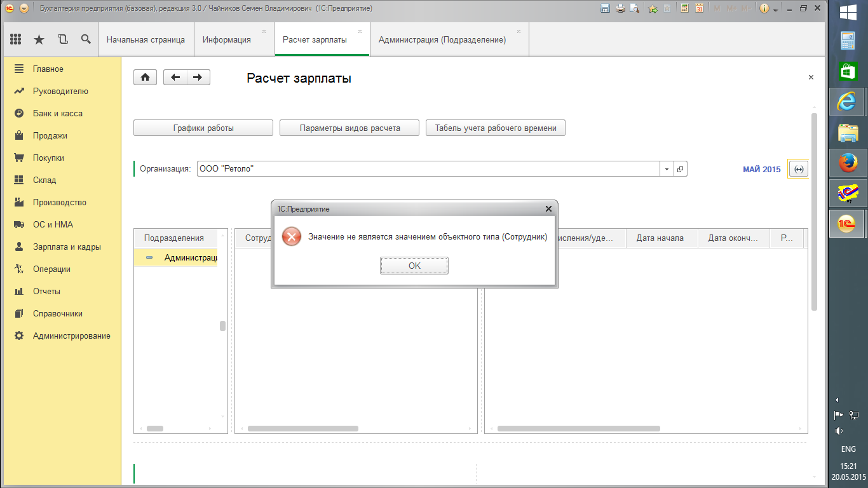Open the 1C main menu round dropdown button
The width and height of the screenshot is (868, 488).
pos(24,9)
